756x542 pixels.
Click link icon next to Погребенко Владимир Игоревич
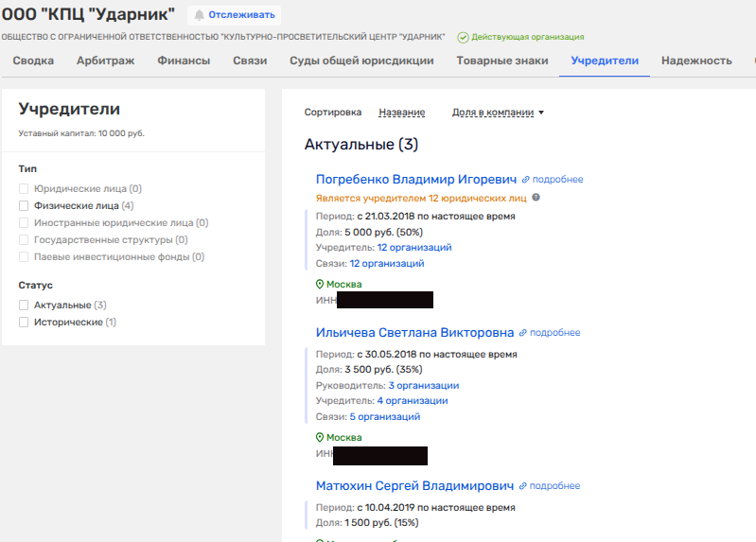[x=526, y=180]
